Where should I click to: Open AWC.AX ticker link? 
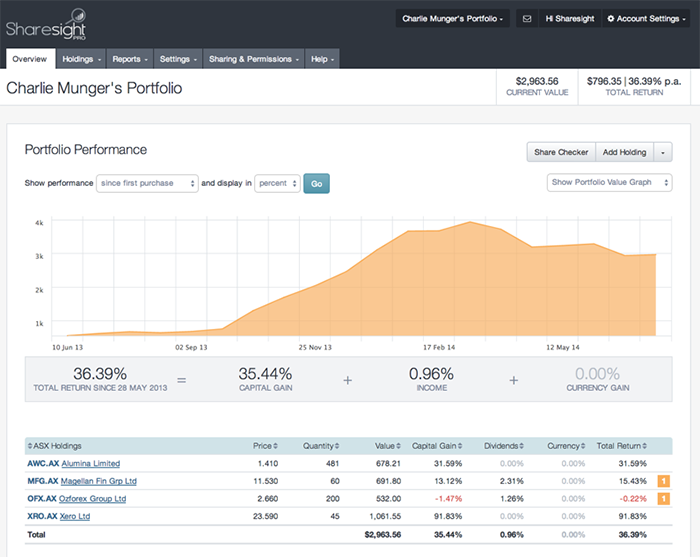pos(43,464)
